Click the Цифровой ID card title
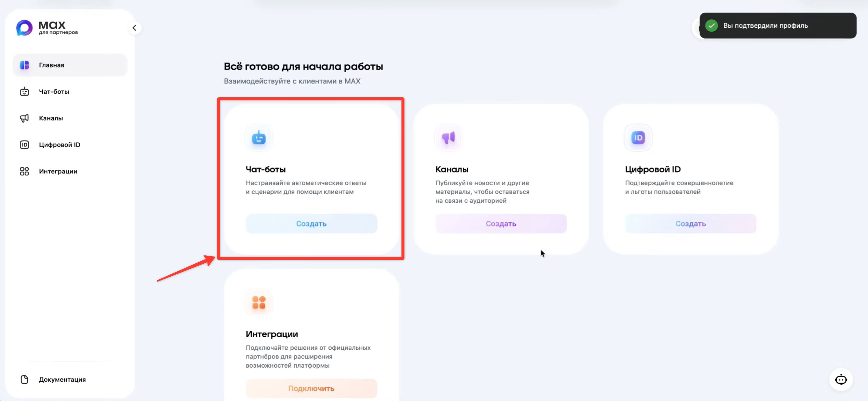Screen dimensions: 868x401 653,169
